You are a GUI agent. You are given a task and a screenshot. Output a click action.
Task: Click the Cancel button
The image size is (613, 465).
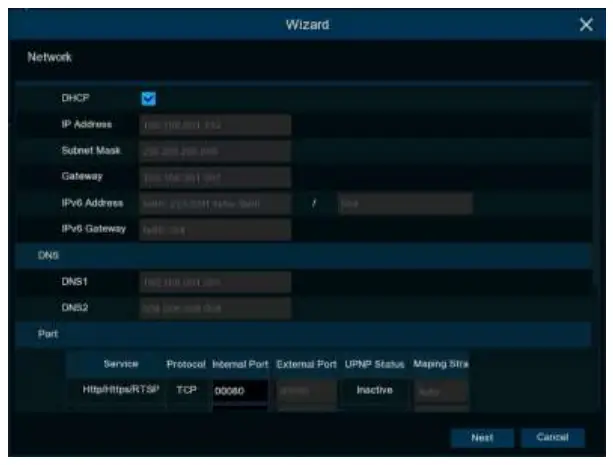point(553,438)
